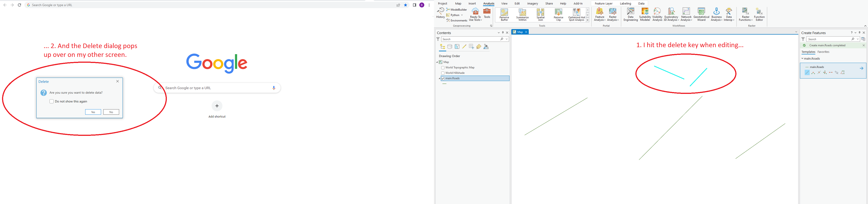Image resolution: width=868 pixels, height=204 pixels.
Task: Open the Python environments dropdown
Action: [462, 15]
